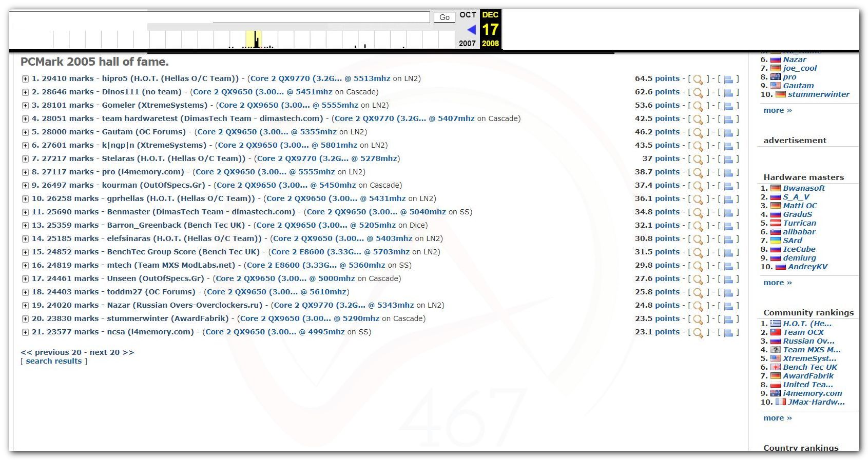Open i4memory.com community link
The height and width of the screenshot is (460, 868).
pyautogui.click(x=813, y=393)
